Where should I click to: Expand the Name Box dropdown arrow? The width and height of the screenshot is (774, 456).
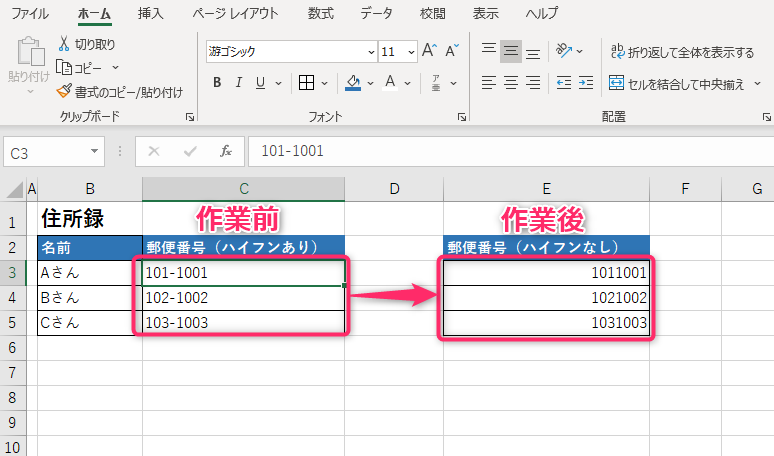[x=95, y=151]
